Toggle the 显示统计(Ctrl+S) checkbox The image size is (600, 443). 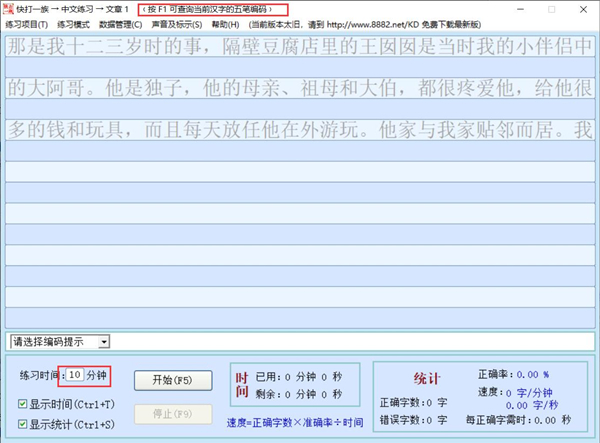(x=24, y=425)
